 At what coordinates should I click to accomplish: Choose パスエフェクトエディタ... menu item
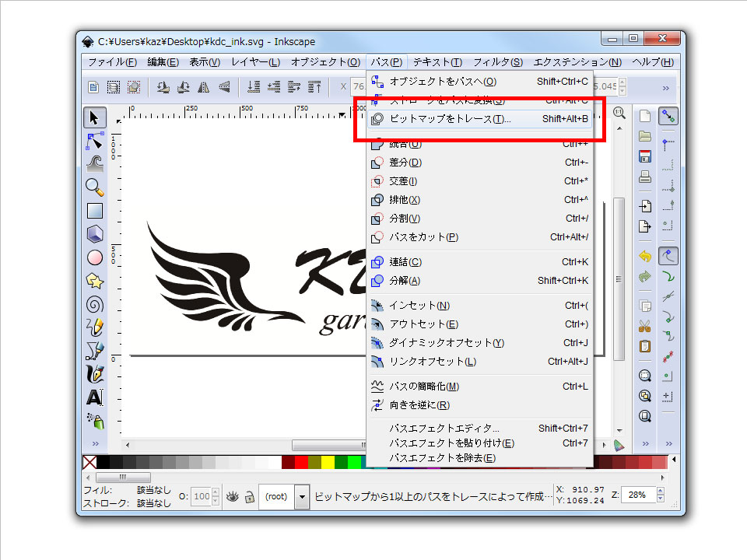click(x=480, y=428)
